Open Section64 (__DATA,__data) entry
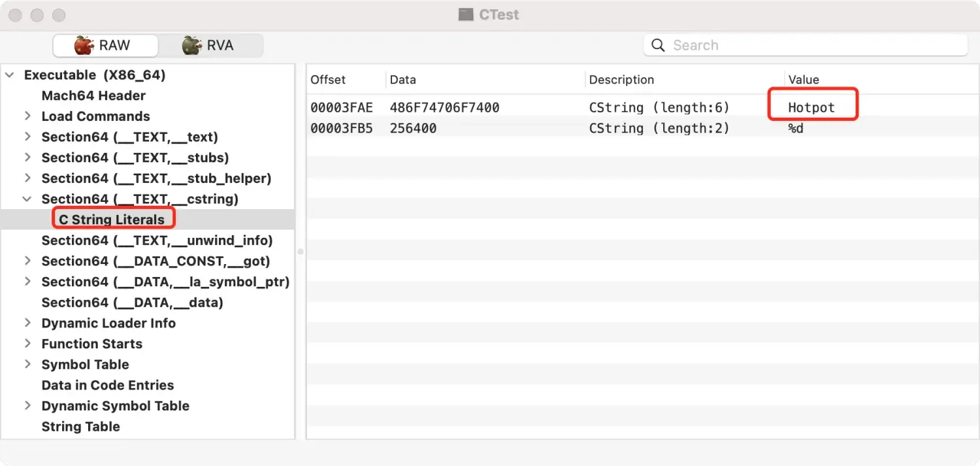Screen dimensions: 980x466 click(132, 303)
